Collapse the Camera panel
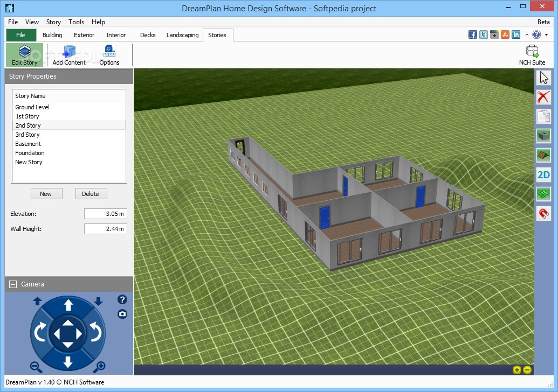Image resolution: width=558 pixels, height=392 pixels. [x=13, y=284]
